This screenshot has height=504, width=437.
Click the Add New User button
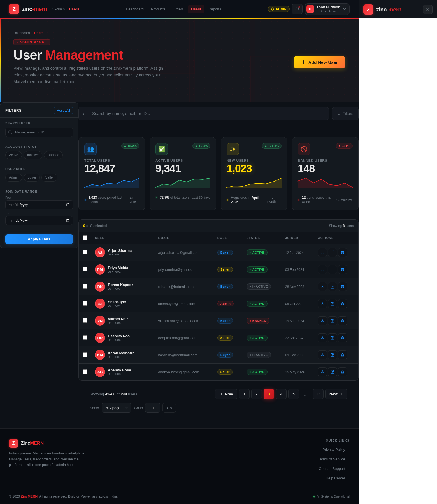[319, 62]
